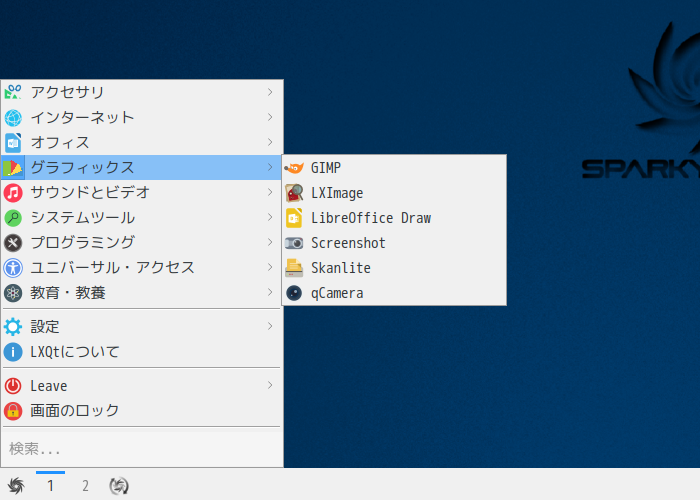Screen dimensions: 700x500
Task: Click the Screenshot camera icon
Action: tap(294, 243)
